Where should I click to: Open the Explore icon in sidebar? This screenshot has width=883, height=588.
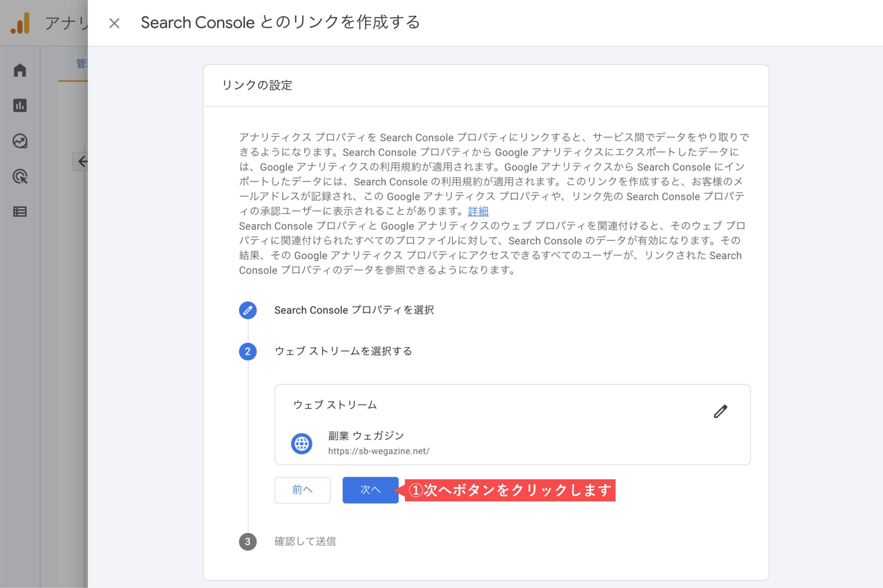20,141
